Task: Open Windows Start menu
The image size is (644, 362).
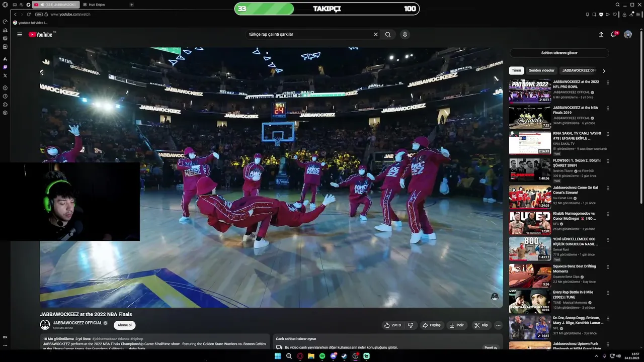Action: [x=278, y=356]
